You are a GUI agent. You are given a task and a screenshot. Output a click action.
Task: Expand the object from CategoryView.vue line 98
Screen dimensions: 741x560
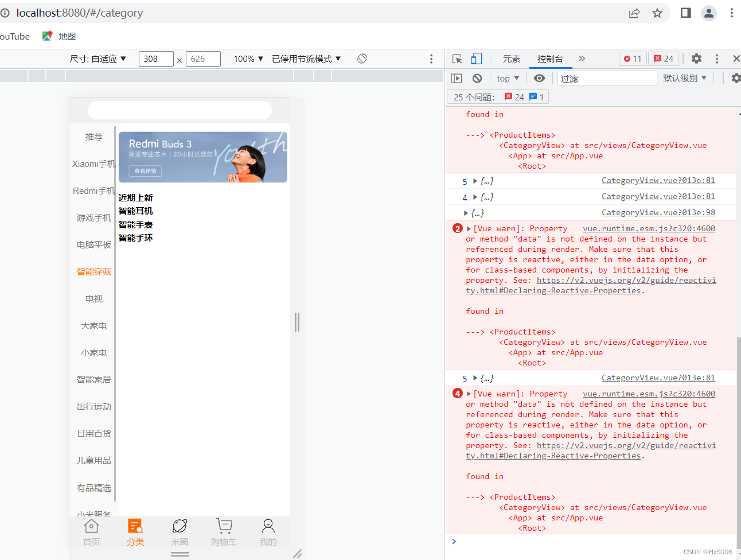click(466, 213)
